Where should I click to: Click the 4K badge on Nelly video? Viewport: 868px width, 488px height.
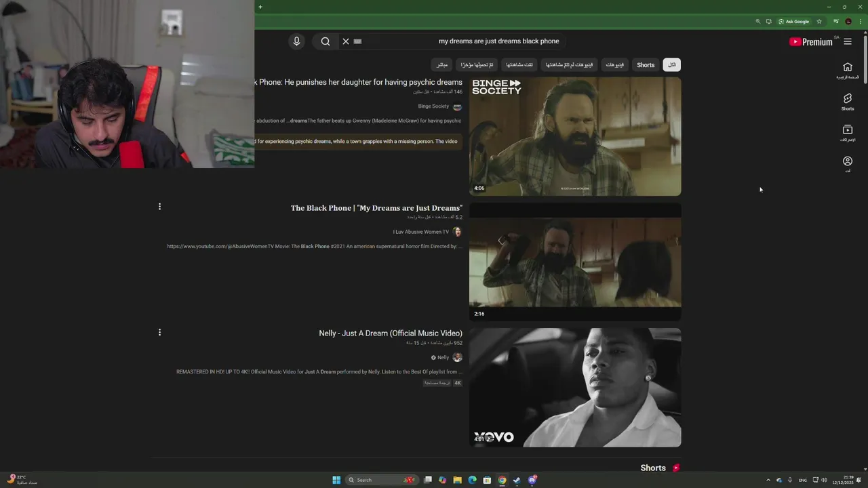coord(458,383)
